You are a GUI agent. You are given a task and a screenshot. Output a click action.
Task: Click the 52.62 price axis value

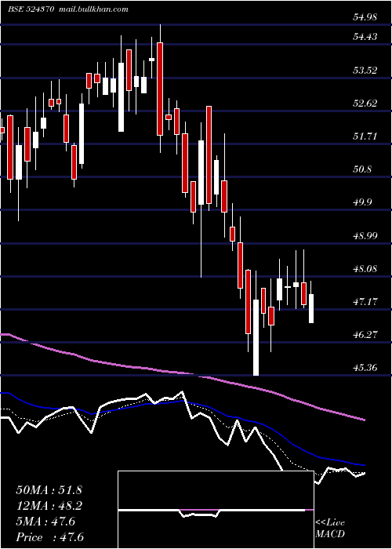(365, 103)
